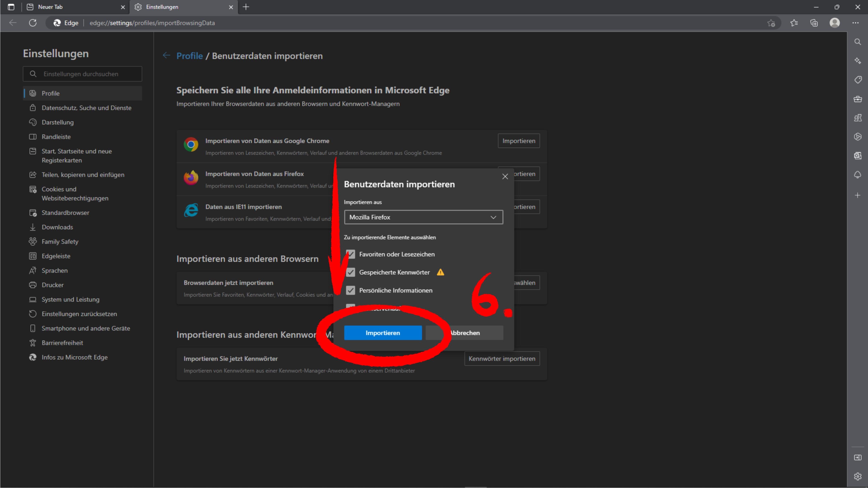The height and width of the screenshot is (488, 868).
Task: Open the profile avatar icon in the toolbar
Action: tap(835, 23)
